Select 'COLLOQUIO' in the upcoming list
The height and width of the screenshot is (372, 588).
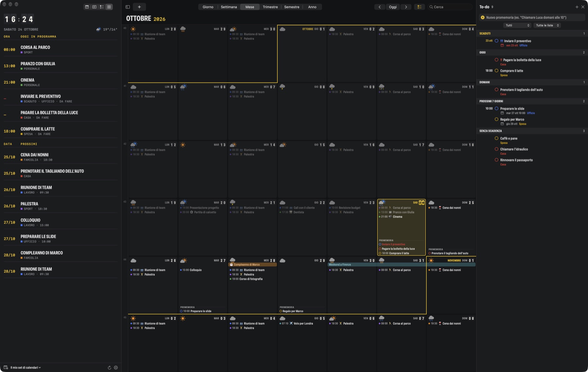pos(60,222)
